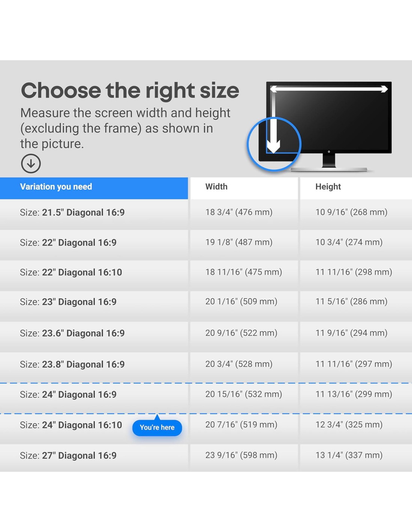Click the You're here badge
This screenshot has height=532, width=412.
click(157, 427)
